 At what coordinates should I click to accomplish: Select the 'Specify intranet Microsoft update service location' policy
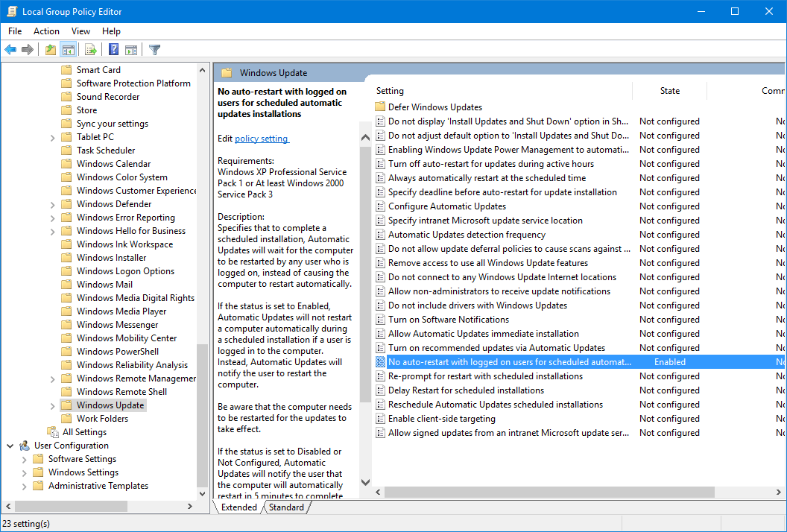[x=485, y=221]
